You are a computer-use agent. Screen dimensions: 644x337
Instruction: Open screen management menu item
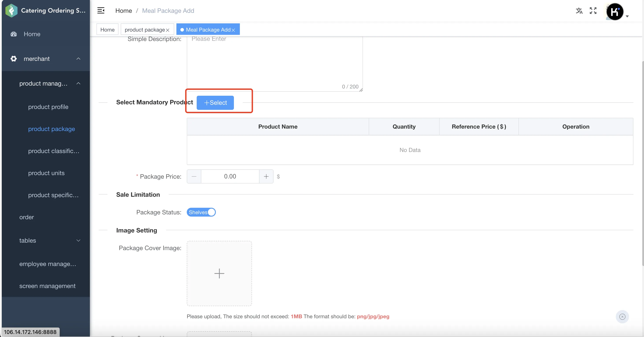48,286
